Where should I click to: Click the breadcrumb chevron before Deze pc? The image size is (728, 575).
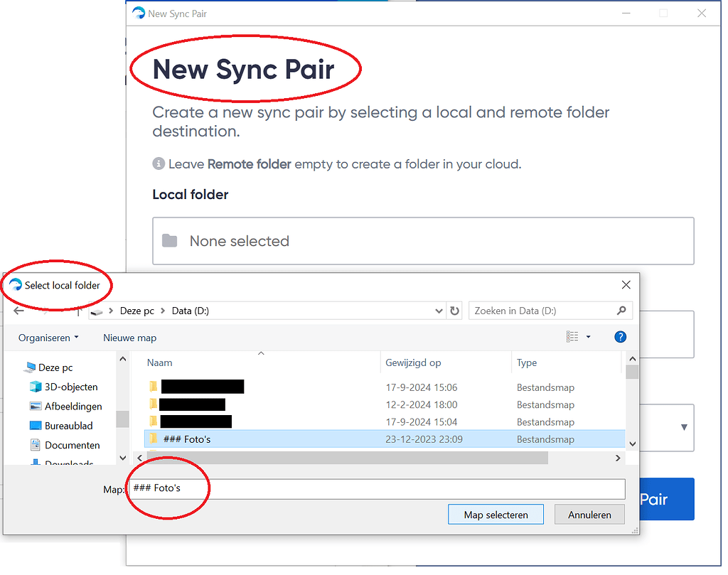pos(111,311)
